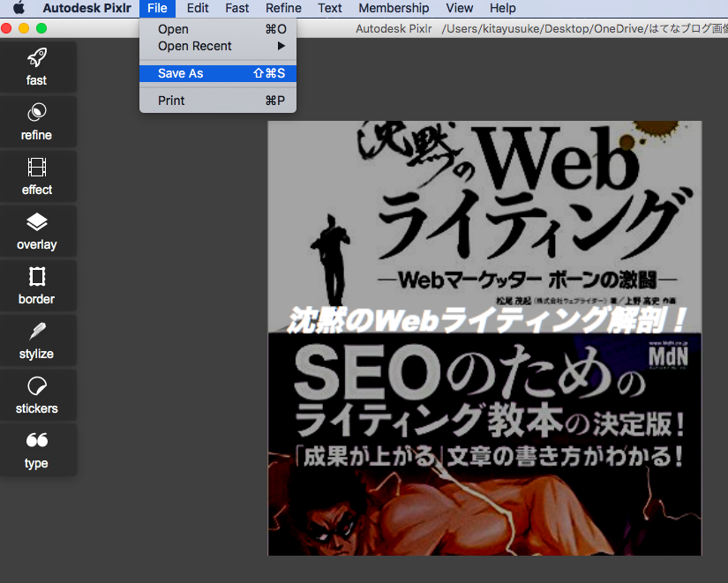Minimize the Pixlr window with yellow button

coord(24,28)
